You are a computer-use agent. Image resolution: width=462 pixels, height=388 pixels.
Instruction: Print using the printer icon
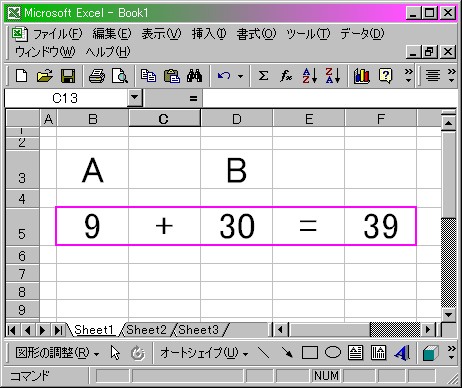[x=97, y=76]
